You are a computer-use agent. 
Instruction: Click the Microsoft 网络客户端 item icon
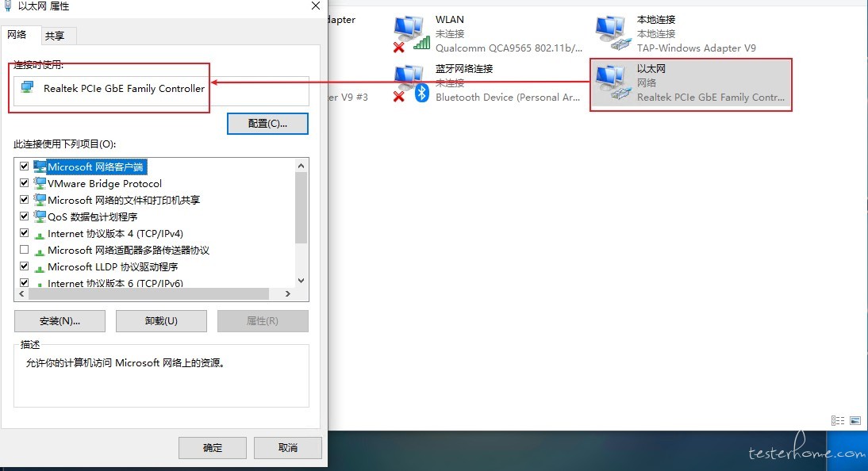click(40, 167)
